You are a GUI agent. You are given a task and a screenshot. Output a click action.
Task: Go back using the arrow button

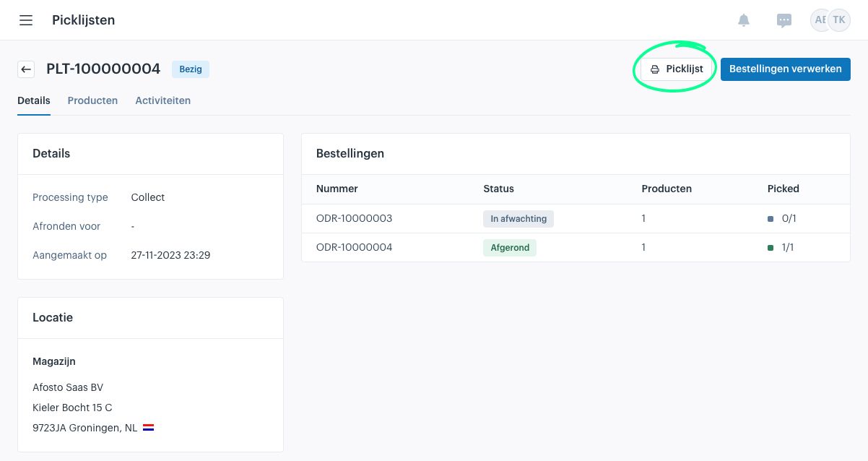pos(26,69)
